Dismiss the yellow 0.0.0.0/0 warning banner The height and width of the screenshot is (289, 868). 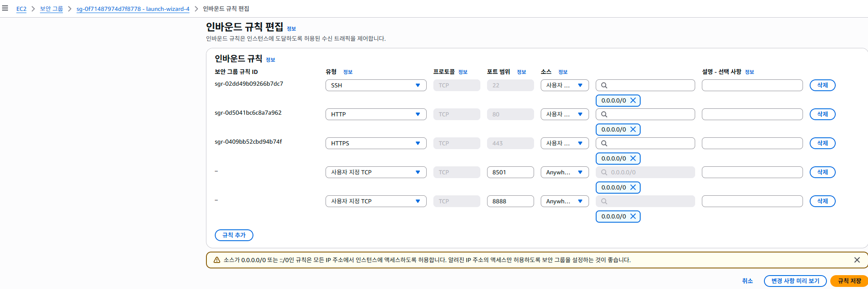[857, 260]
